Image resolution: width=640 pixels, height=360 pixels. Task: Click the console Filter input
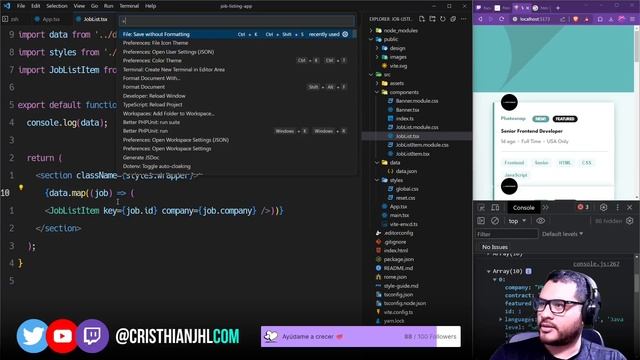tap(507, 234)
